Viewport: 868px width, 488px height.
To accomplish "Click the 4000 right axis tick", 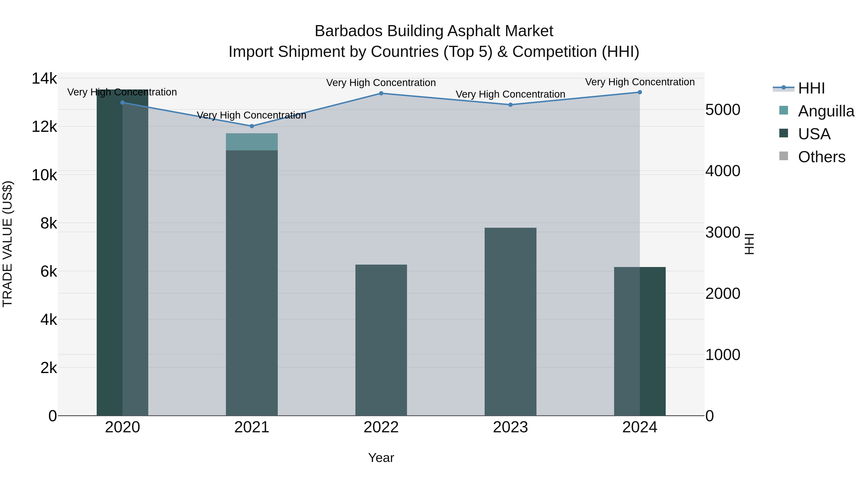I will tap(723, 171).
